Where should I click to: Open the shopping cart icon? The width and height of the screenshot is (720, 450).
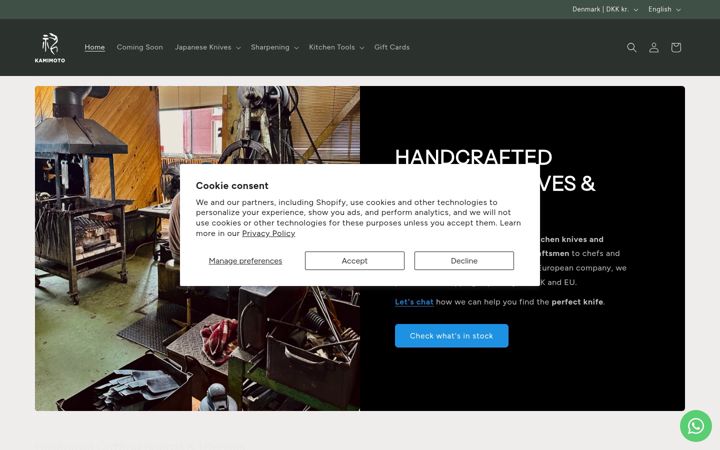pos(675,47)
